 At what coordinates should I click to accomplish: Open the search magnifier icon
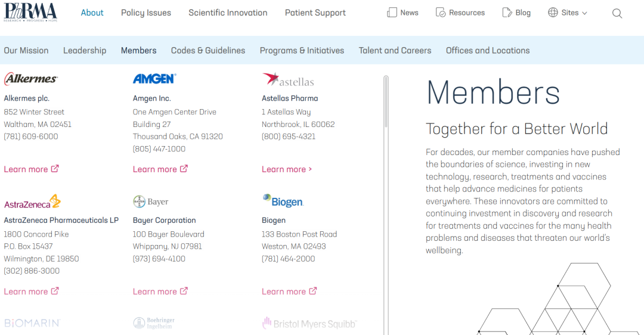(617, 13)
